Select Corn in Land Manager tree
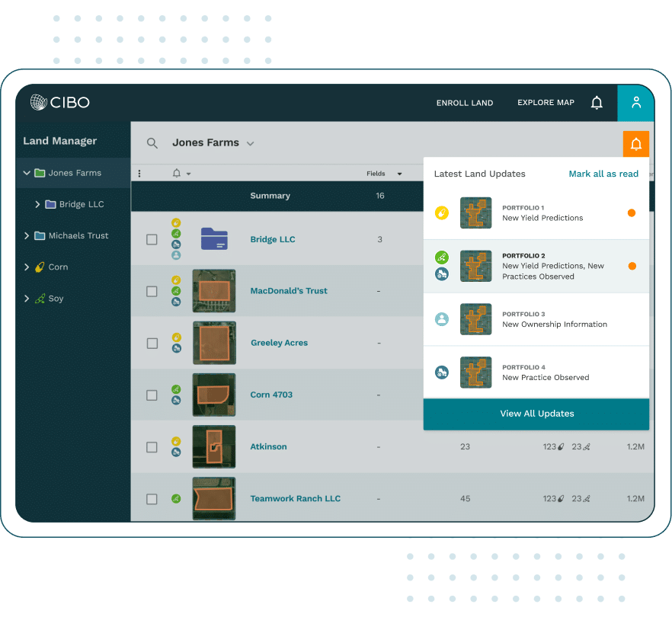 (58, 267)
